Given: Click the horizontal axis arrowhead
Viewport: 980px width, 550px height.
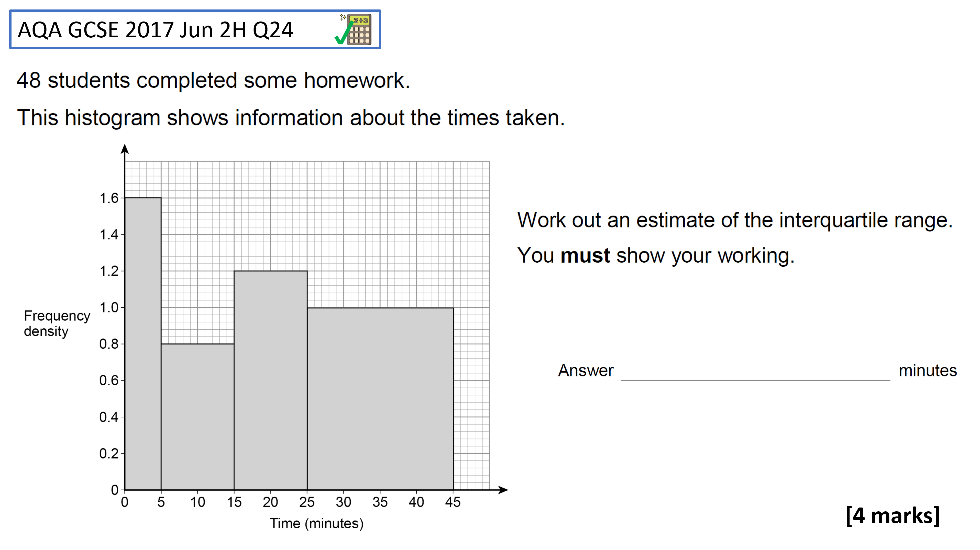Looking at the screenshot, I should [503, 490].
